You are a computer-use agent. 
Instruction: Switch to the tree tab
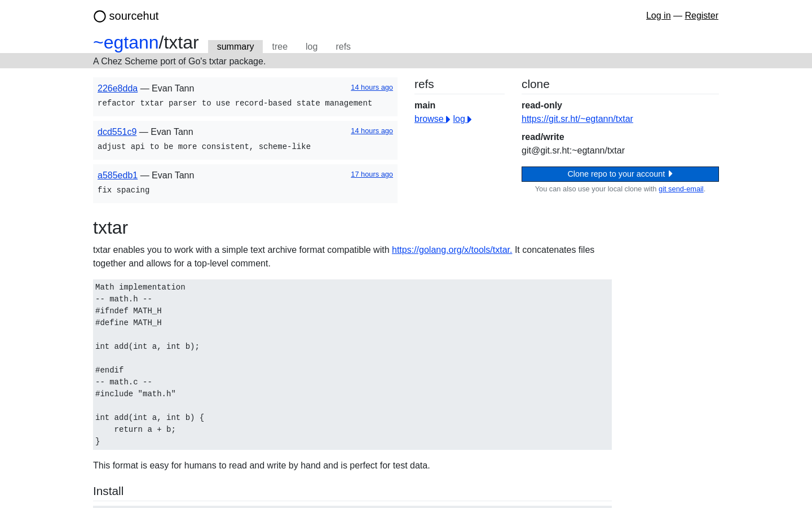click(x=280, y=47)
